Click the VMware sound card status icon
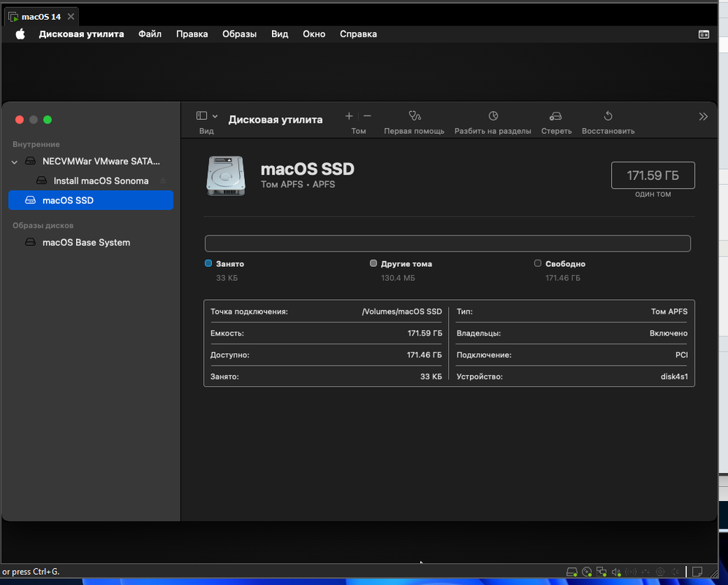Screen dimensions: 728x585 [x=617, y=572]
